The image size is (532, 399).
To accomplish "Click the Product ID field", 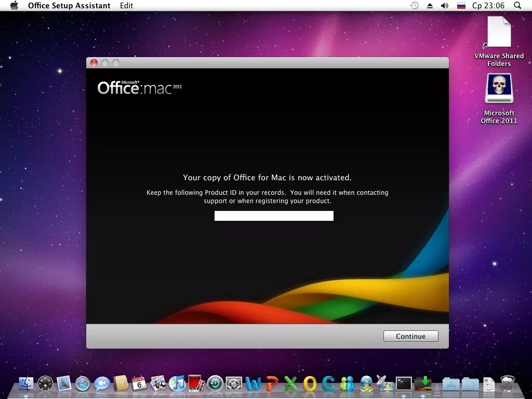I will pos(274,216).
